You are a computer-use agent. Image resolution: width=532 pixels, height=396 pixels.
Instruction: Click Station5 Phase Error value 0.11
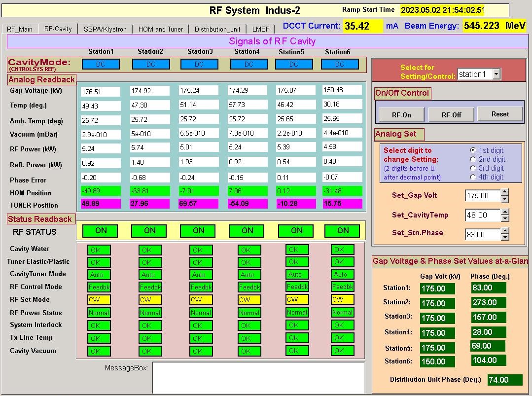click(x=296, y=178)
